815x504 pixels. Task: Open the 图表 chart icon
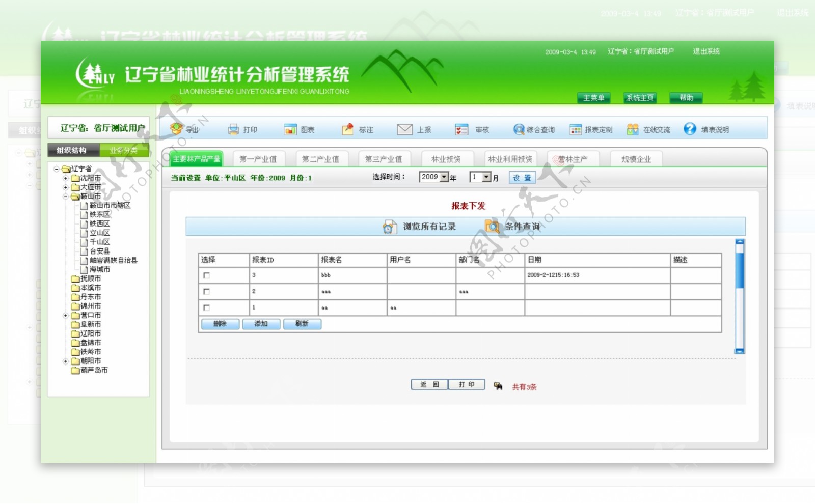tap(290, 129)
